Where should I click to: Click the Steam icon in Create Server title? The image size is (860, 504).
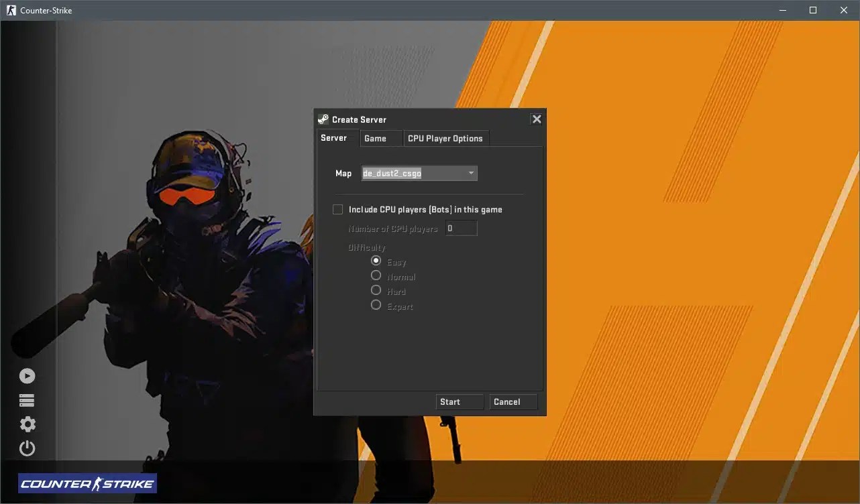tap(323, 119)
